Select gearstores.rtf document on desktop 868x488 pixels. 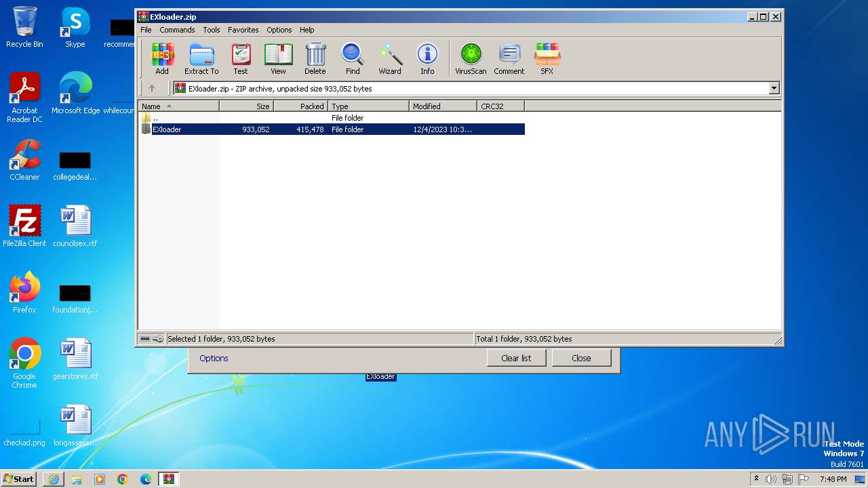pos(75,359)
